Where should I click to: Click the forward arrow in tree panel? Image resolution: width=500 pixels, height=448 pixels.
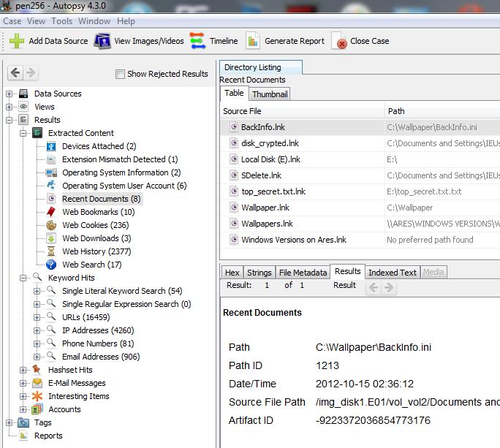tap(31, 73)
